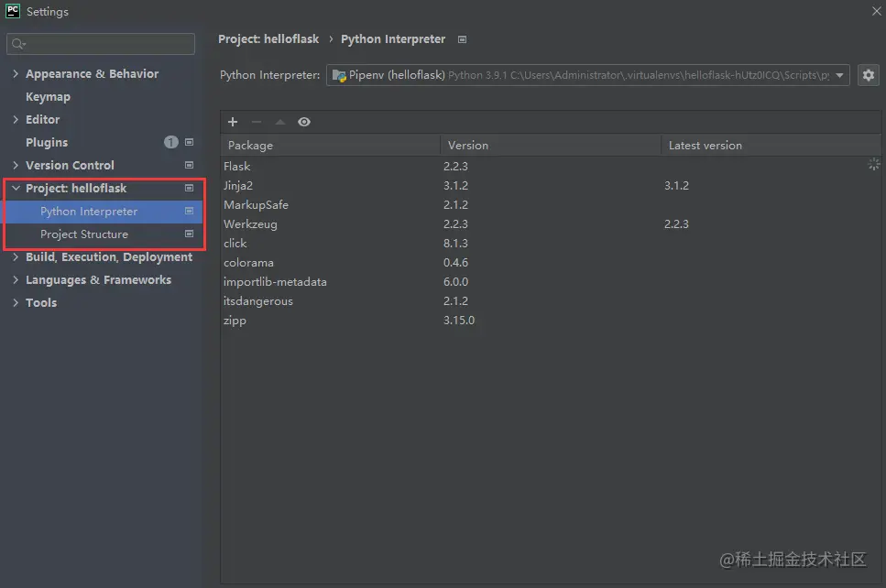Expand Build, Execution, Deployment chevron

pos(16,257)
